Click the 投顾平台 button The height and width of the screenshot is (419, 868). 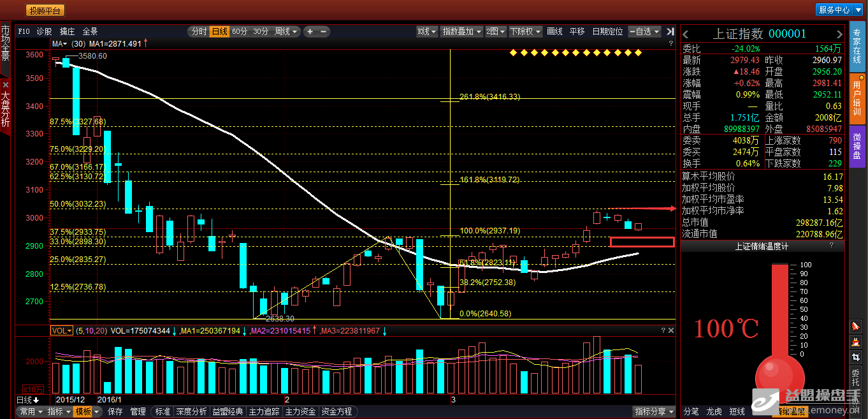click(x=45, y=10)
